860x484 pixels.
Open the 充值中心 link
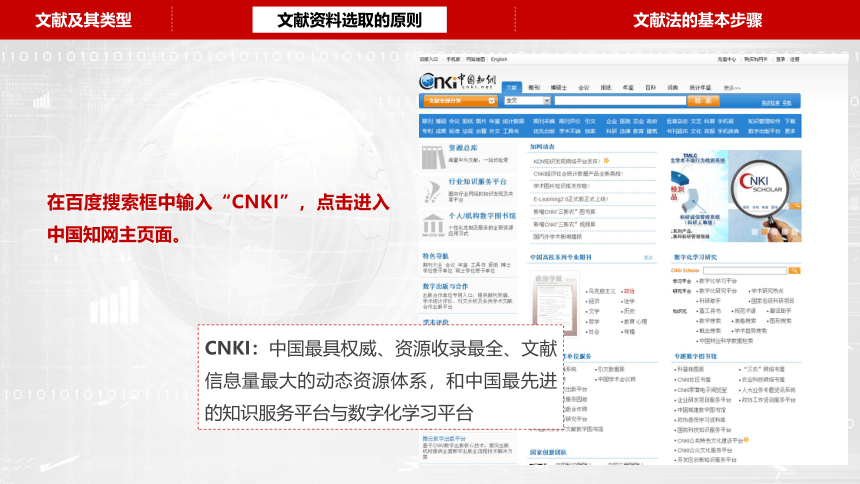(726, 59)
